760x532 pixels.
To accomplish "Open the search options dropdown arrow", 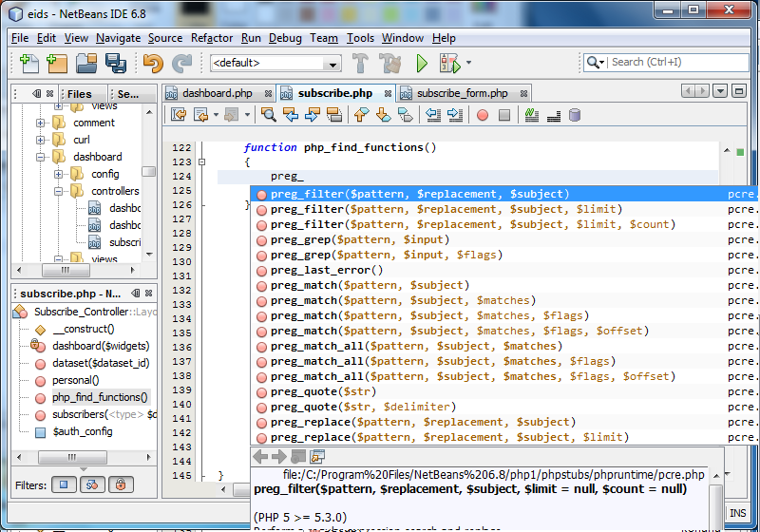I will pos(601,63).
